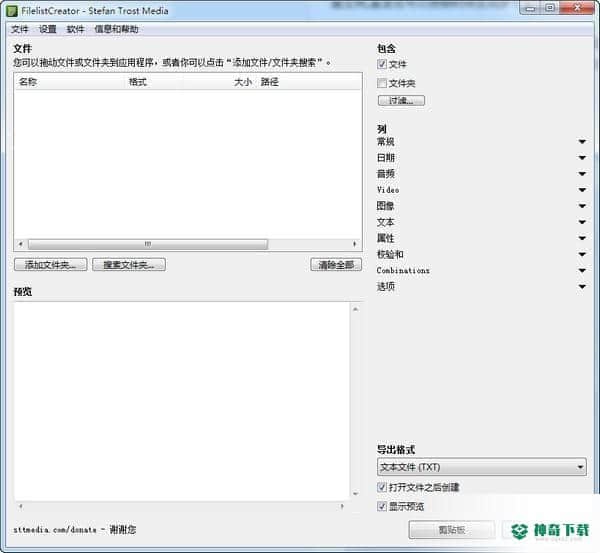
Task: Click the 清除全部 button
Action: pyautogui.click(x=336, y=264)
